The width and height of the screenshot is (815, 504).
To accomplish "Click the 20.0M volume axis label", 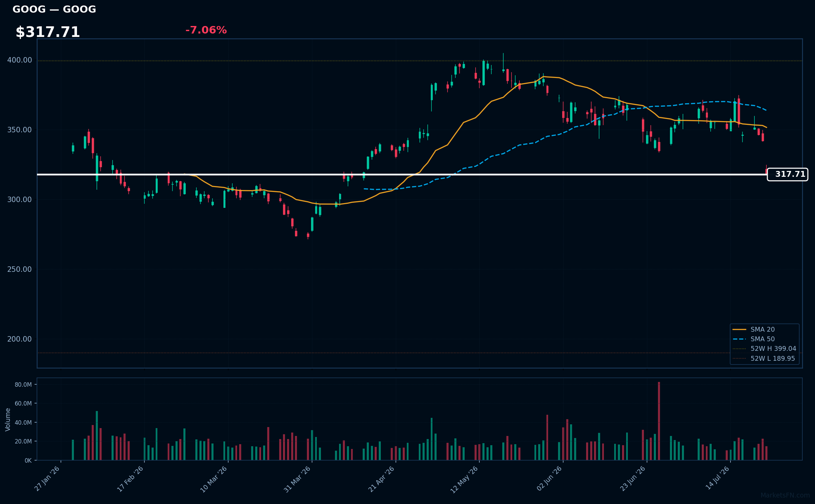I will point(23,441).
